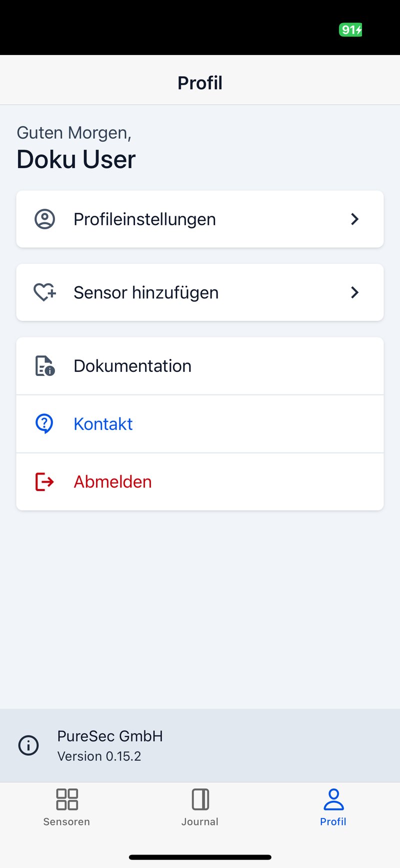
Task: Tap the battery indicator in status bar
Action: pos(350,30)
